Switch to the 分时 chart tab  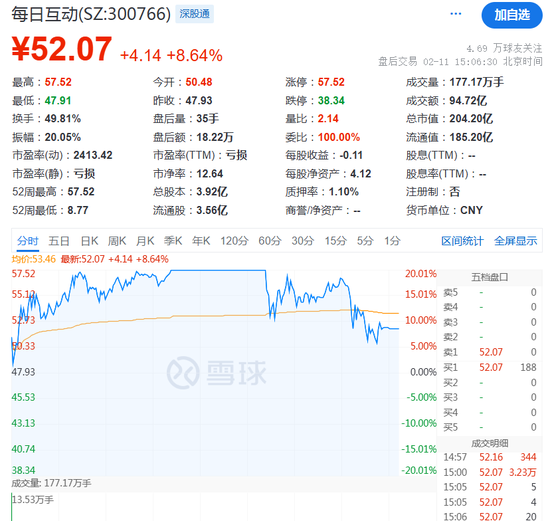pyautogui.click(x=28, y=241)
